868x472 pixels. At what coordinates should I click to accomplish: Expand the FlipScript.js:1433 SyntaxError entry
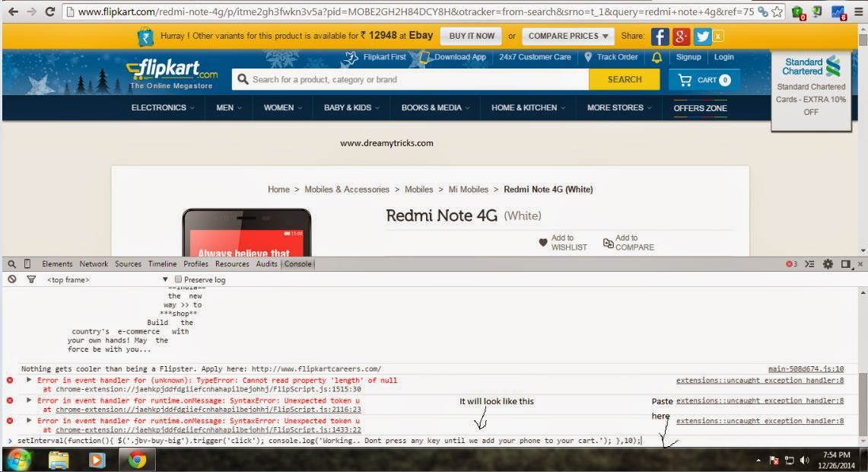point(29,420)
